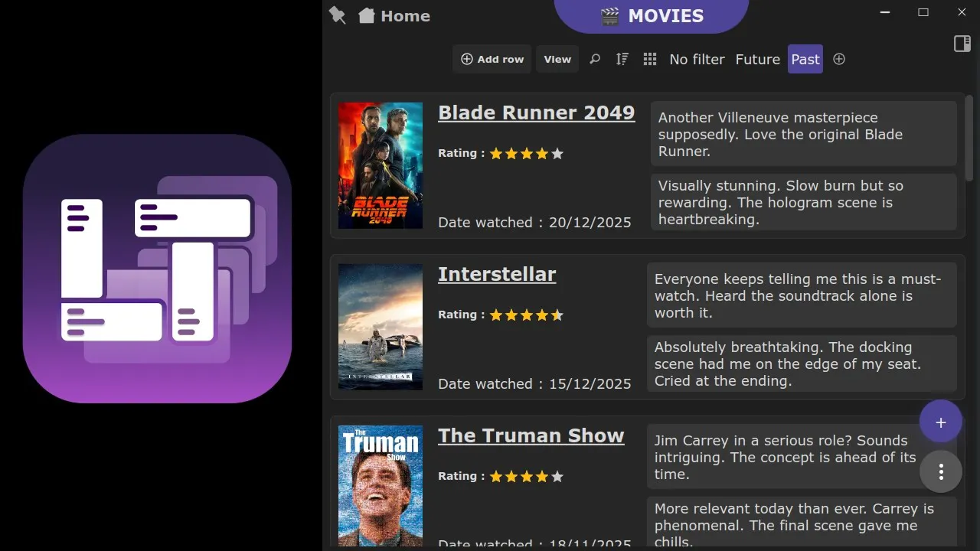The height and width of the screenshot is (551, 980).
Task: Open the View menu button
Action: point(557,59)
